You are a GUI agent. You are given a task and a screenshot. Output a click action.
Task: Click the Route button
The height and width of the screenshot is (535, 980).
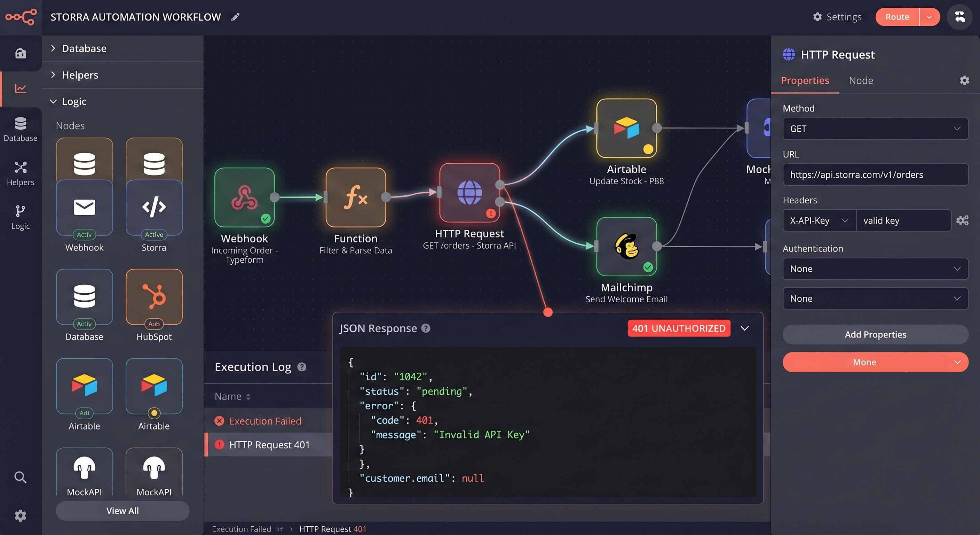point(897,17)
